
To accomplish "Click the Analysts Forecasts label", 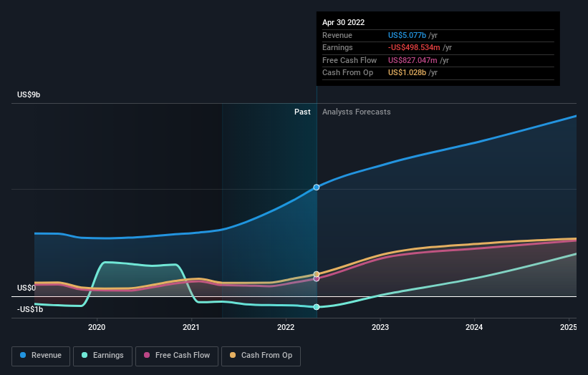I will (356, 112).
